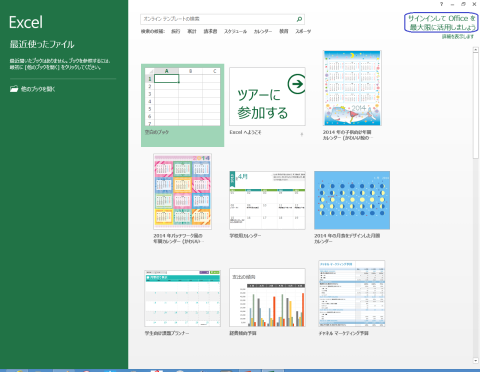Select the スポーツ suggested search
The height and width of the screenshot is (372, 480).
[303, 31]
